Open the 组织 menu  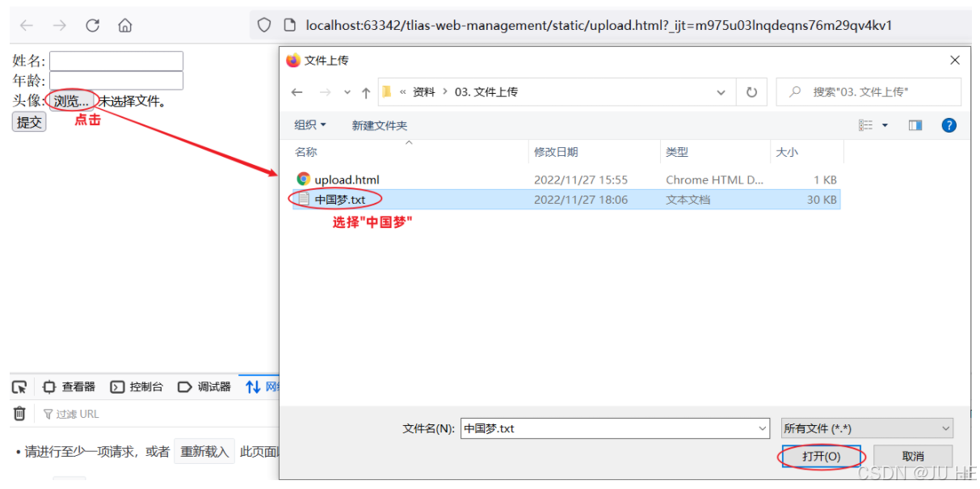310,125
